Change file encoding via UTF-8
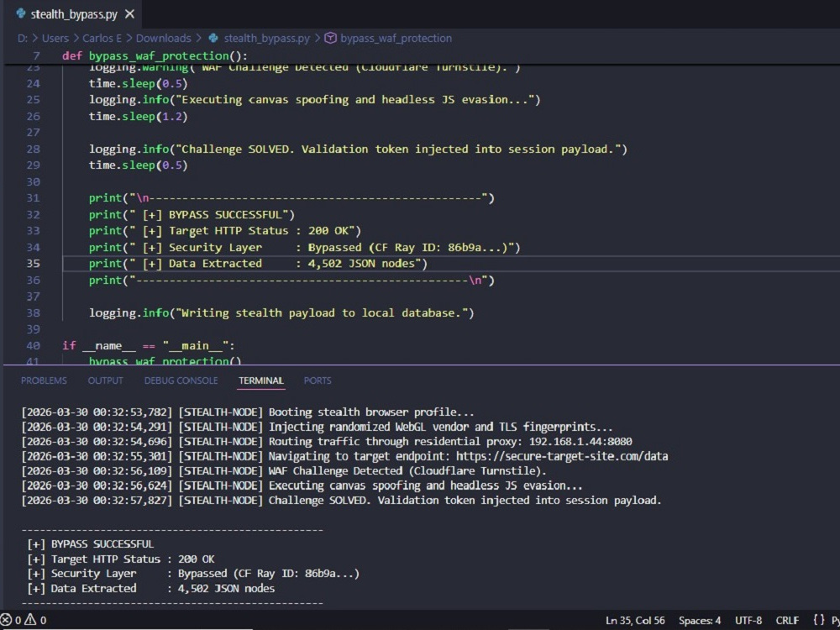The height and width of the screenshot is (630, 840). (x=748, y=621)
